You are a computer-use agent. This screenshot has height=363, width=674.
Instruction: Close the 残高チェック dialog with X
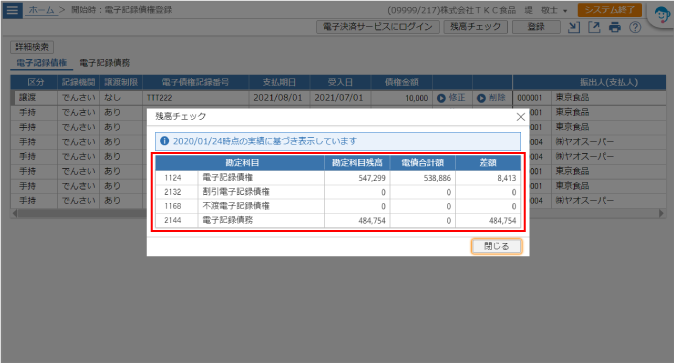click(521, 117)
